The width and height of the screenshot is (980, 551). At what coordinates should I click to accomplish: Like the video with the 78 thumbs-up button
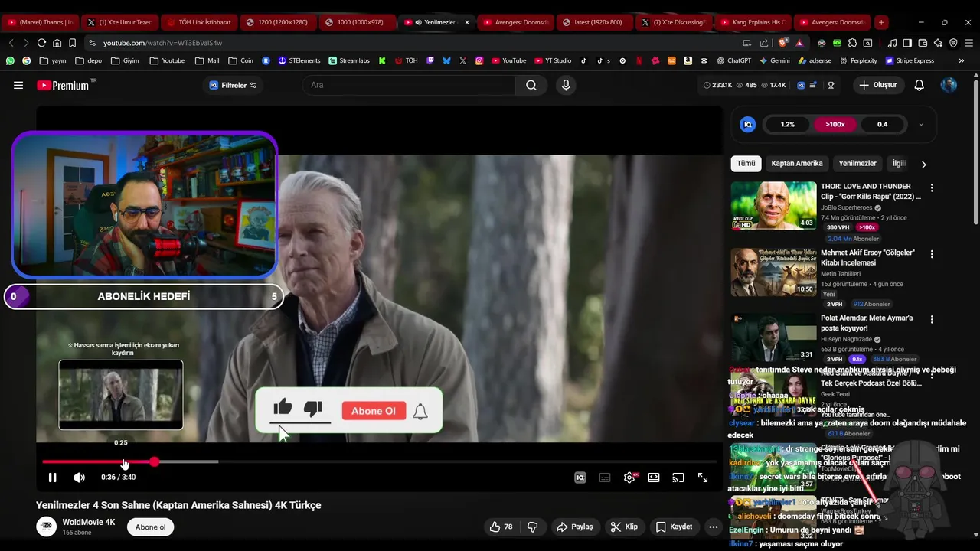click(x=501, y=527)
